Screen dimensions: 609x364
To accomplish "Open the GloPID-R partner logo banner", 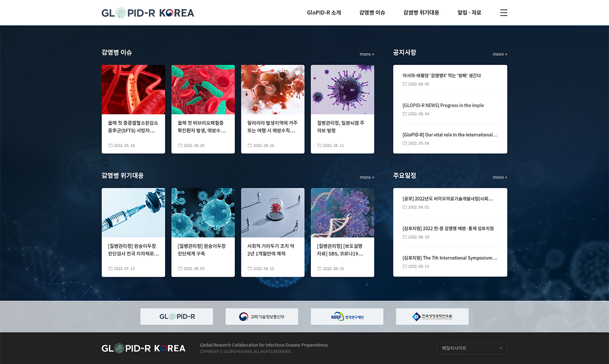I will pos(176,317).
